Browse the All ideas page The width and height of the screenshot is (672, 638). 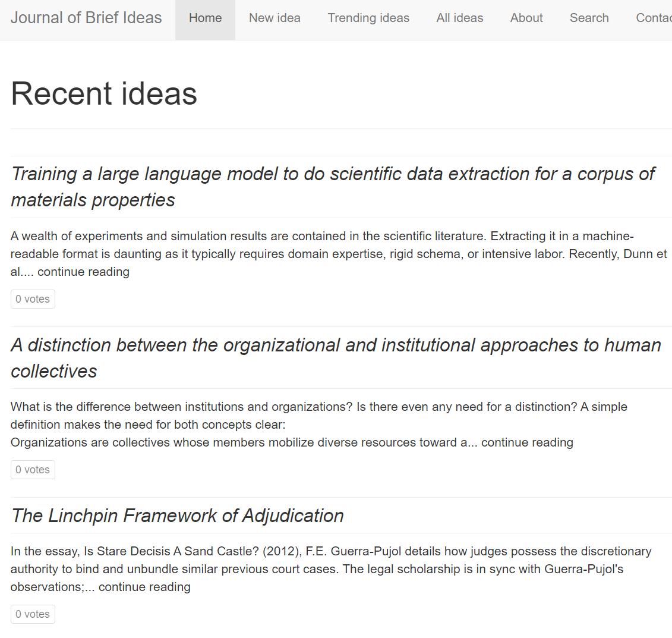(x=460, y=18)
